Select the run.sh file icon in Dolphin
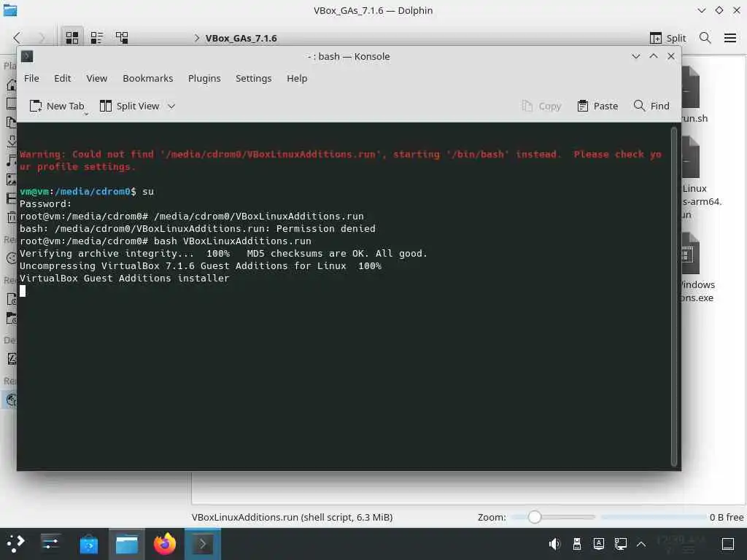Screen dimensions: 747x560 [691, 87]
